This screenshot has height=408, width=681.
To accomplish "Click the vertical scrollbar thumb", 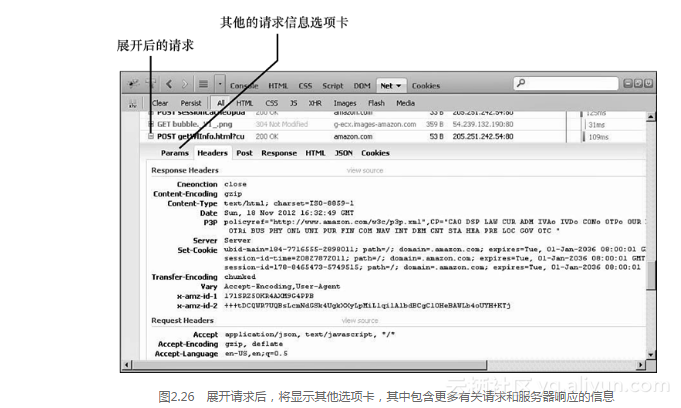I will (650, 275).
